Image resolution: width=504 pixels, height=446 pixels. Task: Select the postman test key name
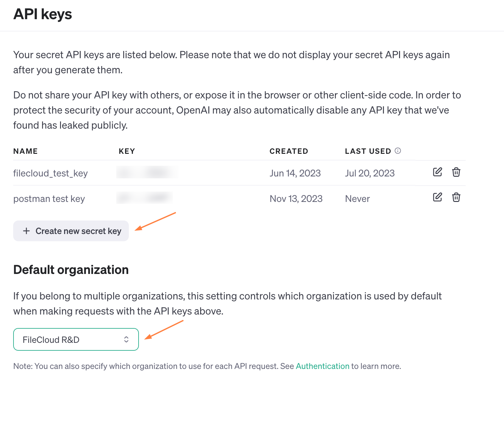tap(49, 199)
